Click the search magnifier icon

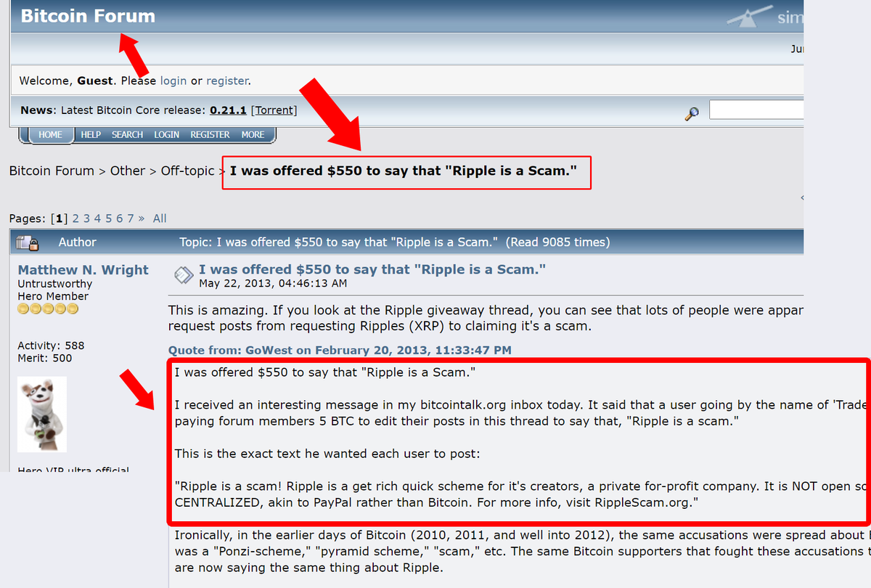click(x=692, y=114)
